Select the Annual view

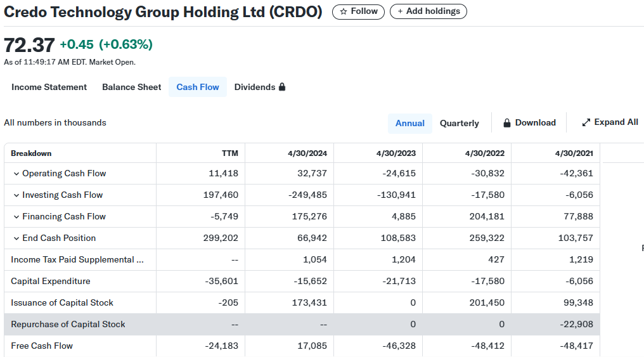click(410, 123)
